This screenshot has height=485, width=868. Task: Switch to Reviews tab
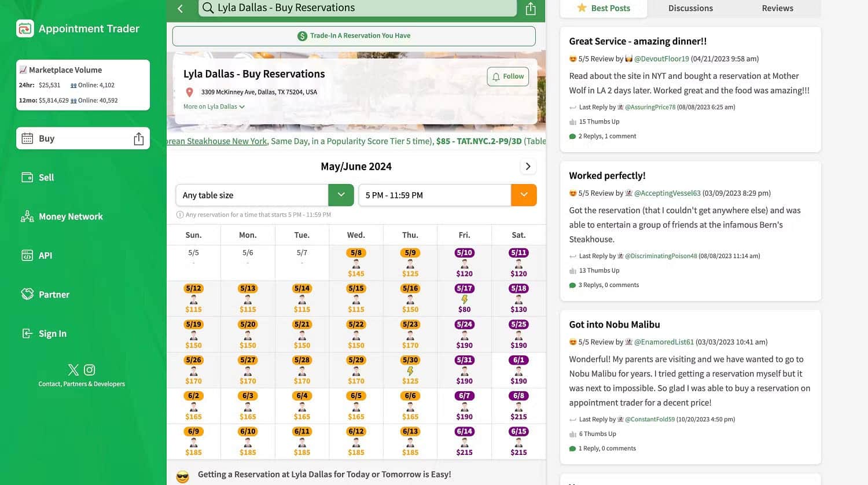tap(777, 8)
